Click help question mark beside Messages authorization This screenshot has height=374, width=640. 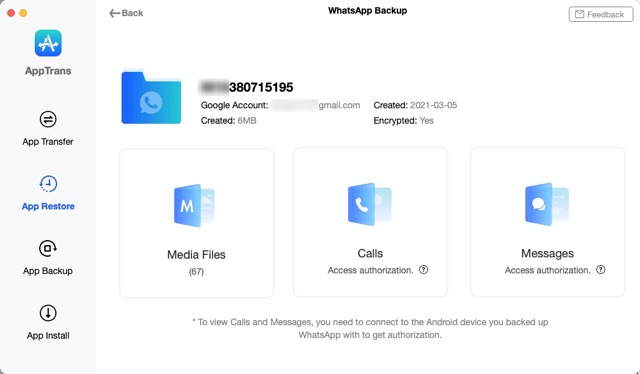pyautogui.click(x=601, y=269)
